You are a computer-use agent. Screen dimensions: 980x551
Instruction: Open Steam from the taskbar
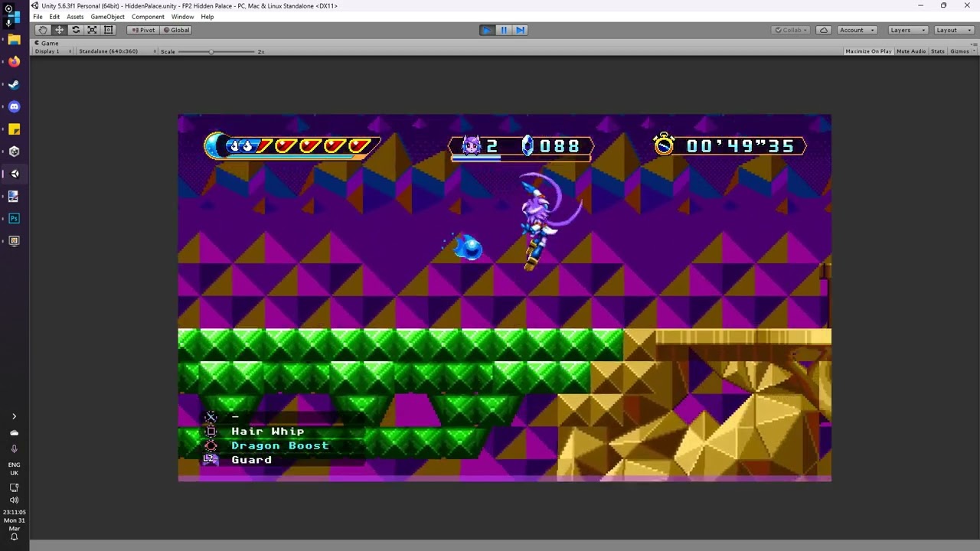(14, 84)
